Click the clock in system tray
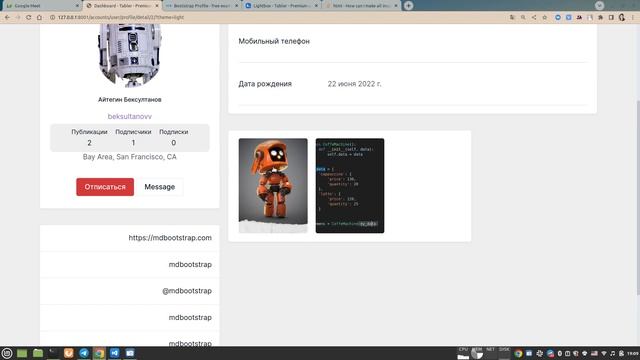This screenshot has height=360, width=640. tap(633, 353)
